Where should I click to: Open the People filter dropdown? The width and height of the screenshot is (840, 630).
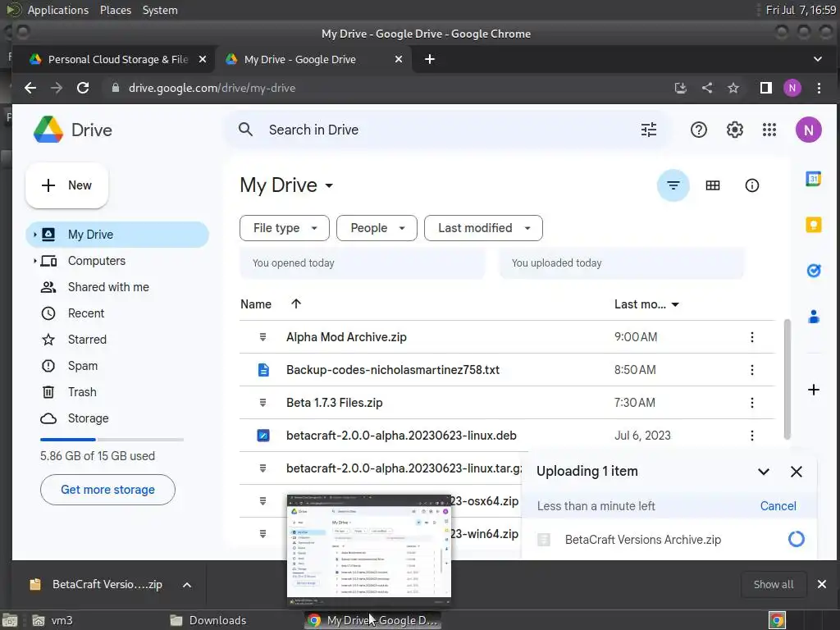[x=377, y=228]
